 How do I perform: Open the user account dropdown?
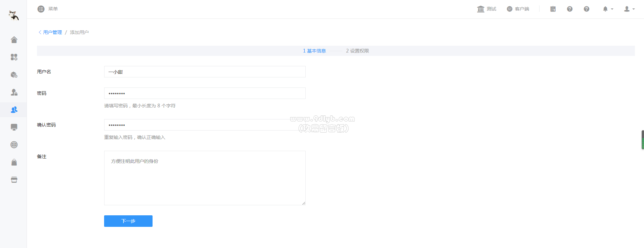[629, 9]
